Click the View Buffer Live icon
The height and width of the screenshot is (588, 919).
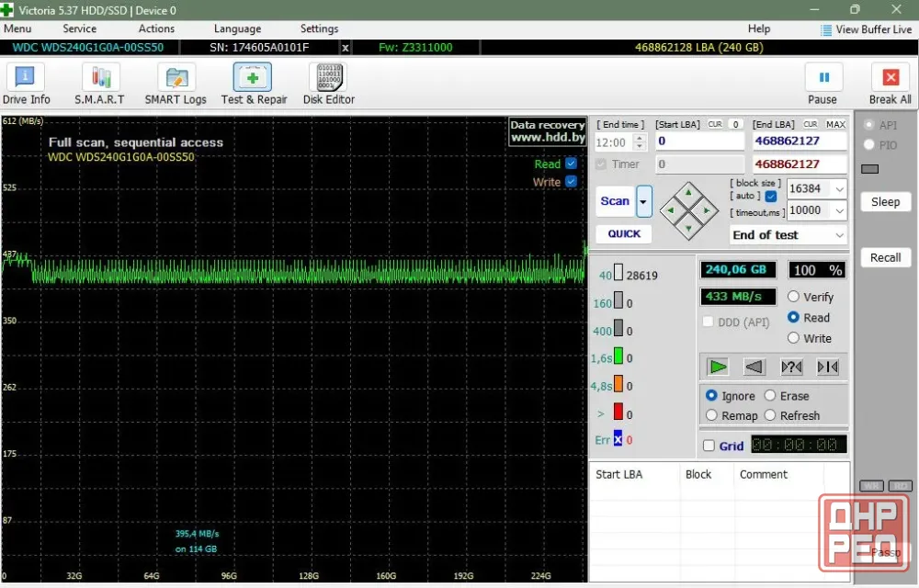point(826,30)
